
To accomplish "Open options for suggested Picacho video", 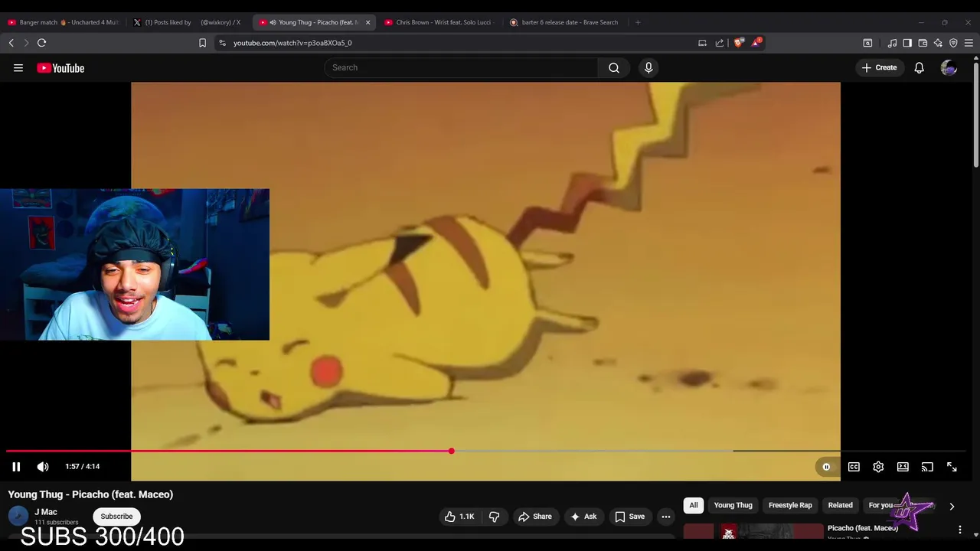I will click(x=960, y=530).
